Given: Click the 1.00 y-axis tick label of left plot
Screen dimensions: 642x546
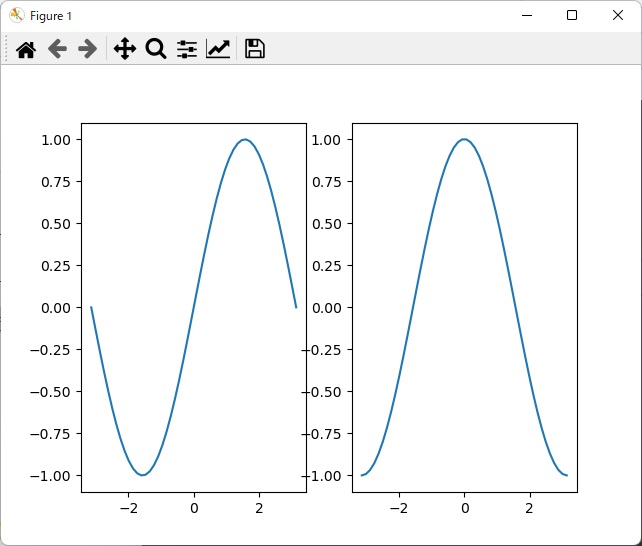Looking at the screenshot, I should pyautogui.click(x=55, y=140).
